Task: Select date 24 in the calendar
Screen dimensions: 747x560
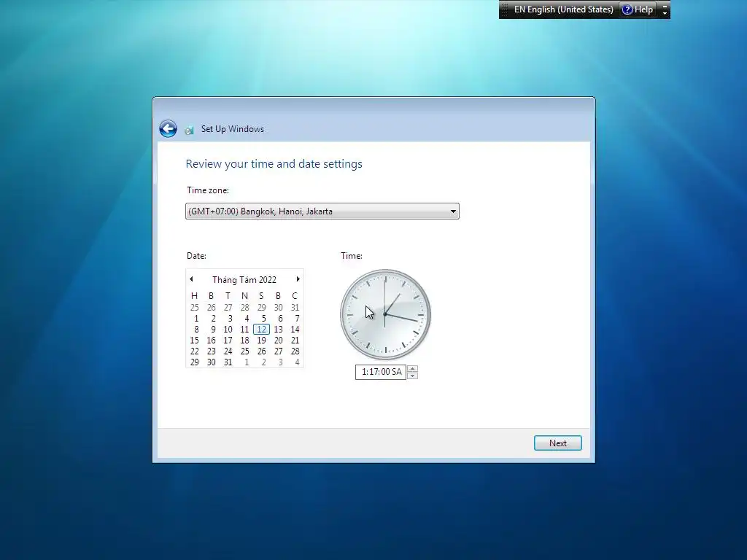Action: click(228, 351)
